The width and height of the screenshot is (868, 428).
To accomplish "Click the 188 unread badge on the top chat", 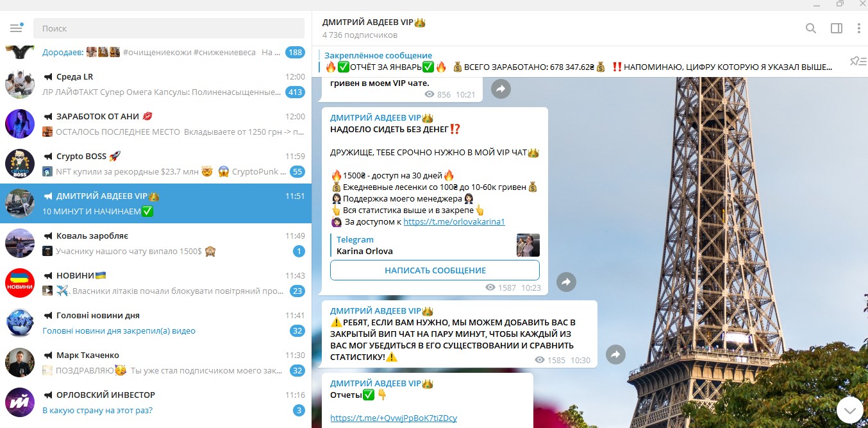I will click(x=295, y=53).
